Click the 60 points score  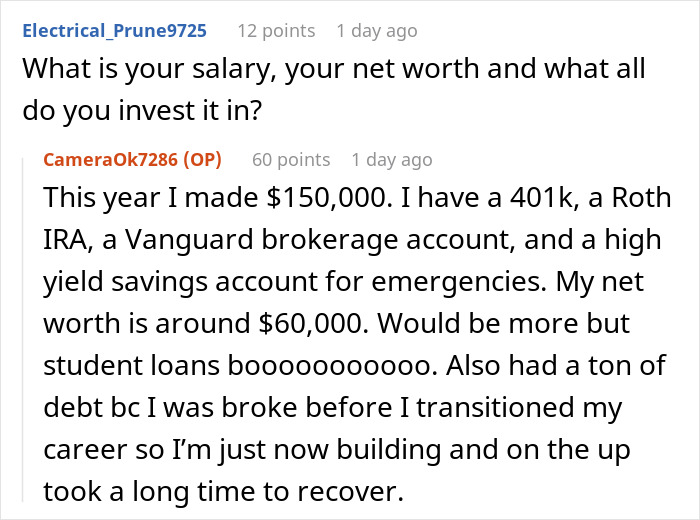pos(291,160)
